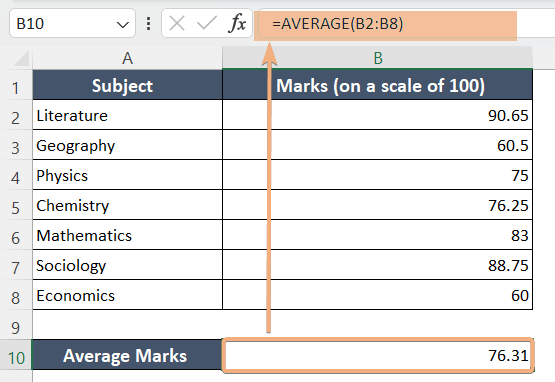555x382 pixels.
Task: Select the cell containing 75
Action: coord(377,175)
